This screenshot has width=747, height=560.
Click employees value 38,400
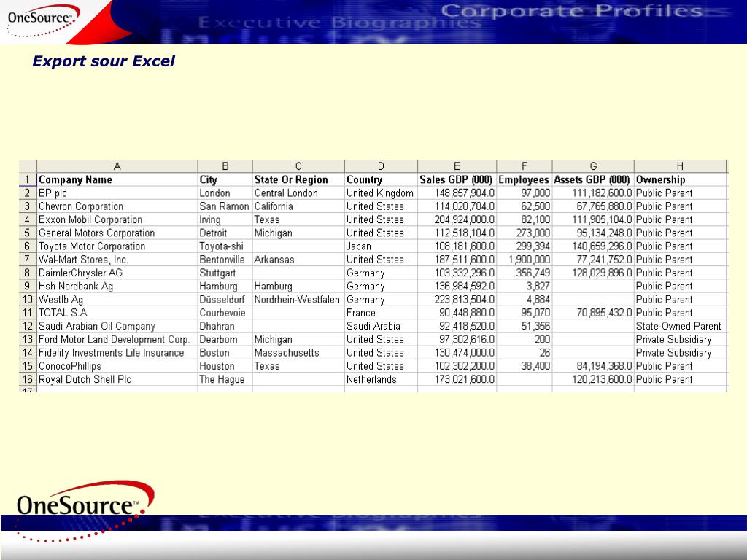[524, 366]
